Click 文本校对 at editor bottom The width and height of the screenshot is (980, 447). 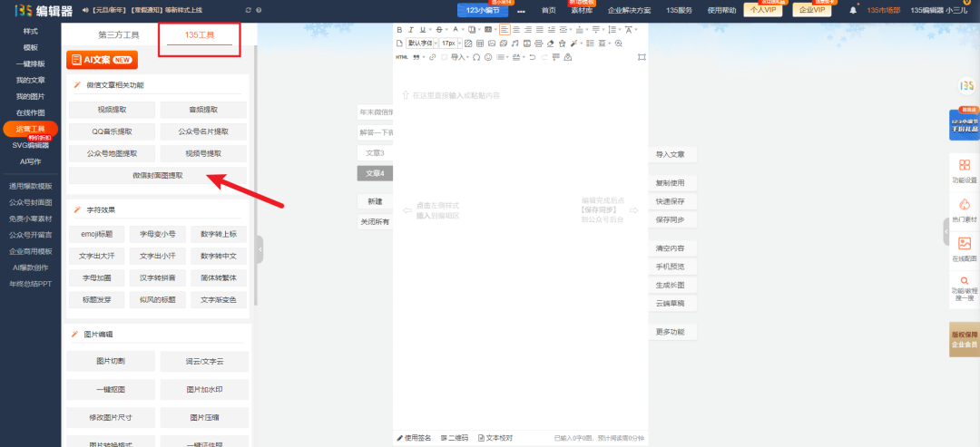[495, 438]
